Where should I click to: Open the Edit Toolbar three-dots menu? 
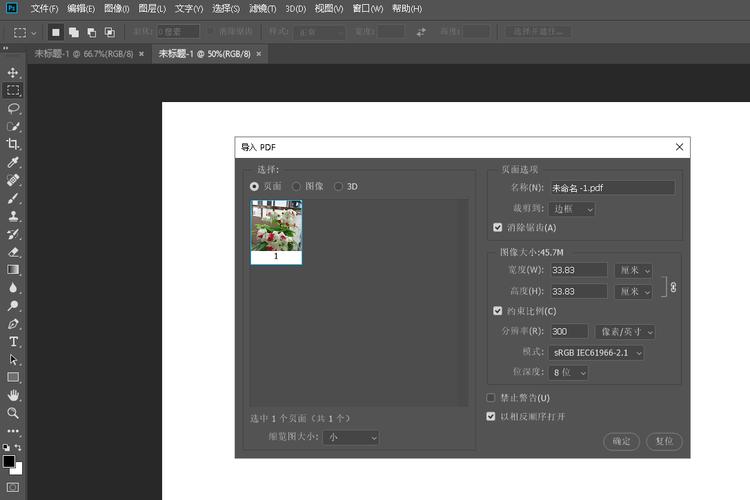[13, 431]
